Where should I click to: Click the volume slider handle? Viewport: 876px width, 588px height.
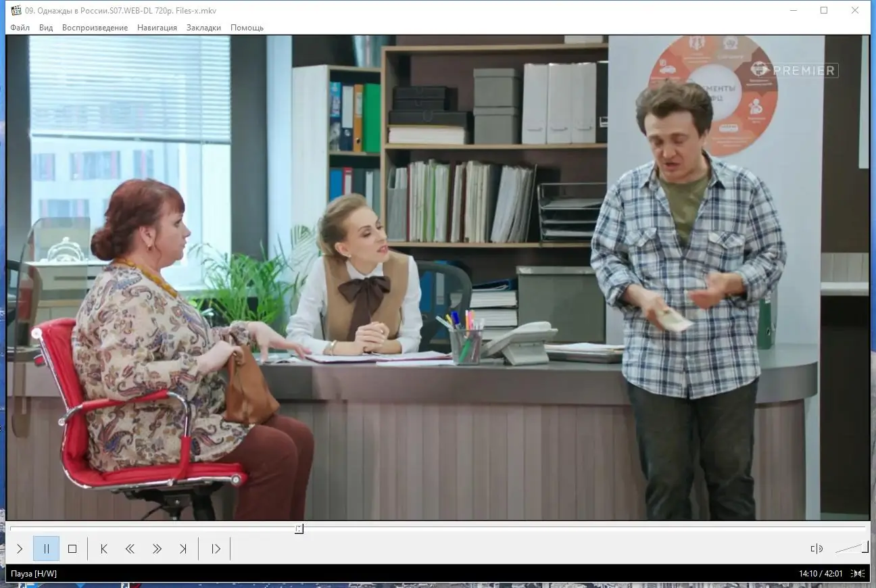tap(865, 547)
